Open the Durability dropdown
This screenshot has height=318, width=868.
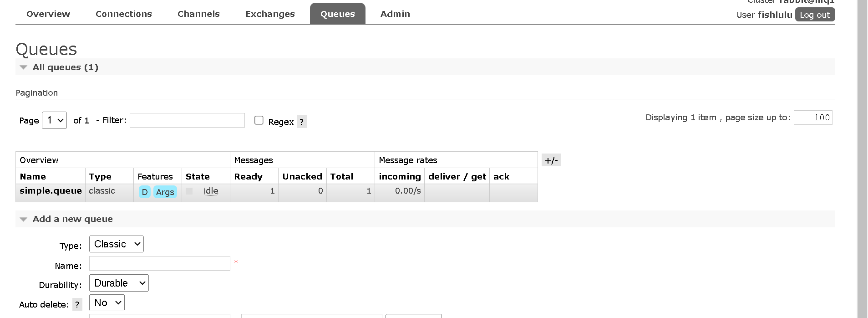click(x=119, y=283)
